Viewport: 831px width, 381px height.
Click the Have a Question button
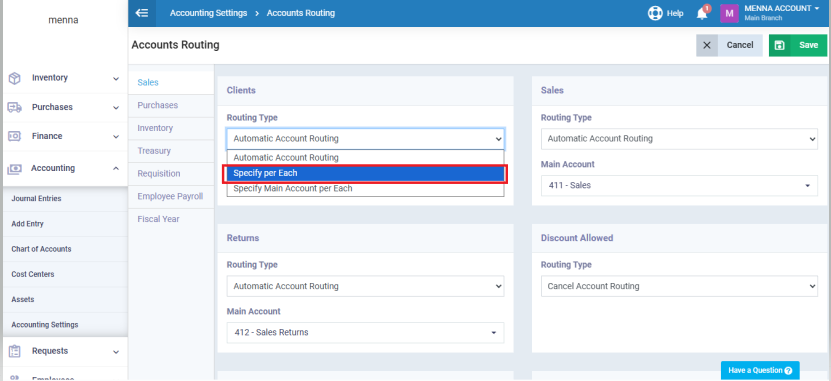760,370
